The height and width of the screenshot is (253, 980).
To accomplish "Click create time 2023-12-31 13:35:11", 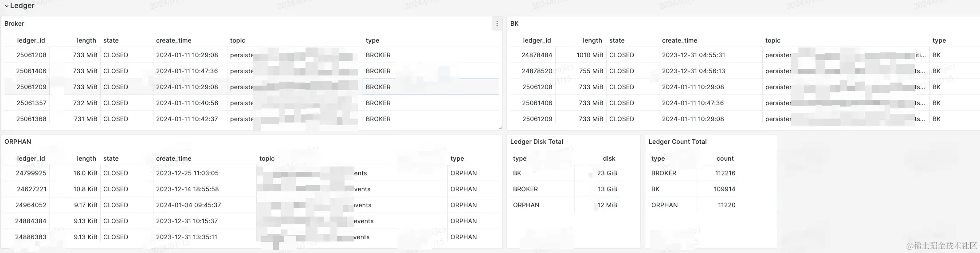I will point(187,237).
